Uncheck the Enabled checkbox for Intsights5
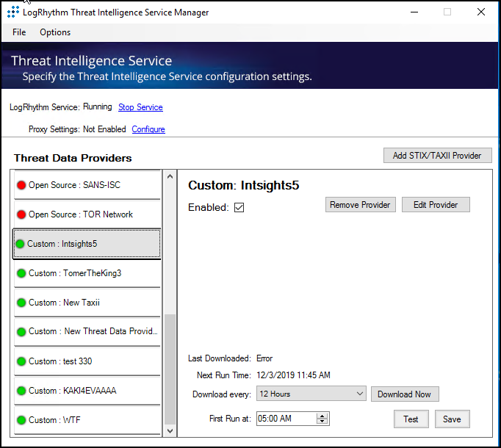Screen dimensions: 501x448 pyautogui.click(x=239, y=208)
